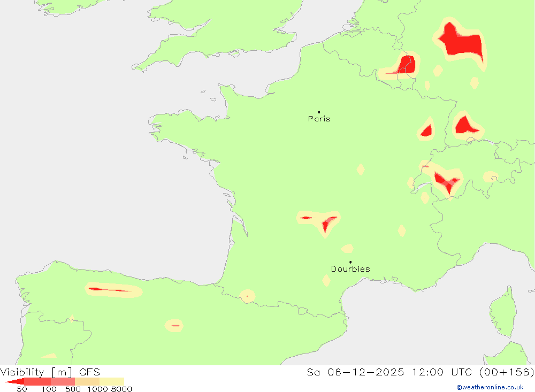Click the legend value 100
The width and height of the screenshot is (535, 392).
(x=49, y=389)
